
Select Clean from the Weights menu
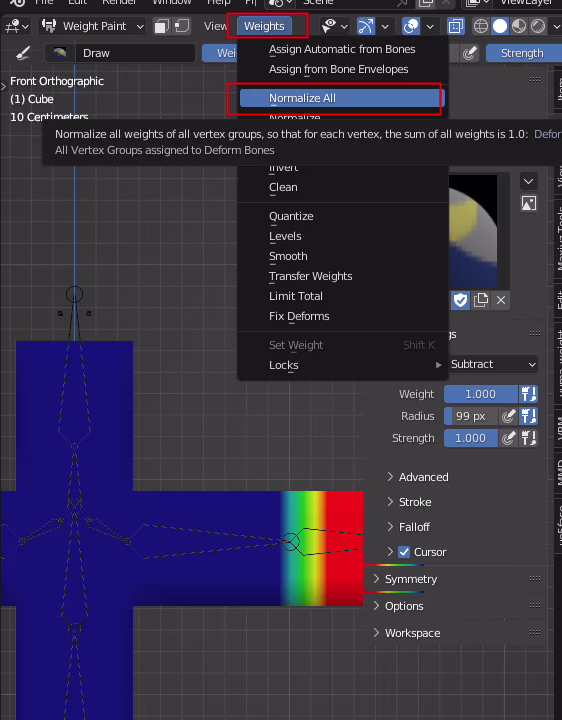tap(342, 187)
